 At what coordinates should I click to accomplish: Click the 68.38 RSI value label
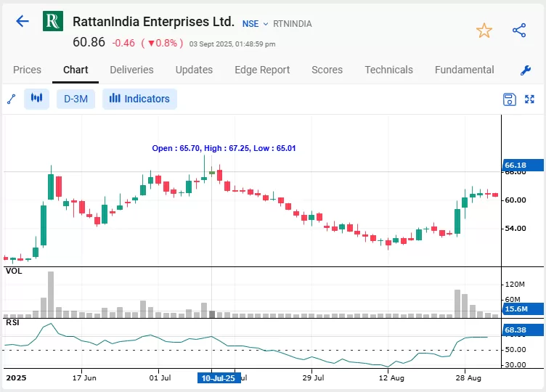point(523,330)
